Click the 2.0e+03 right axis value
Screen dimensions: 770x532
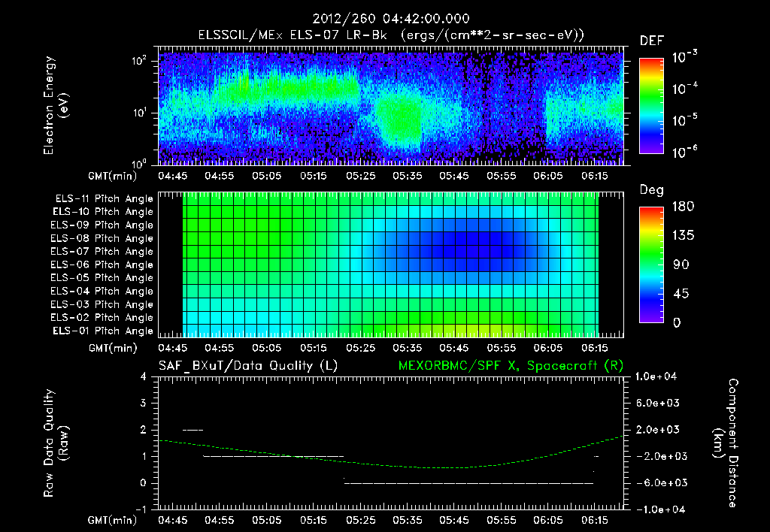(658, 430)
